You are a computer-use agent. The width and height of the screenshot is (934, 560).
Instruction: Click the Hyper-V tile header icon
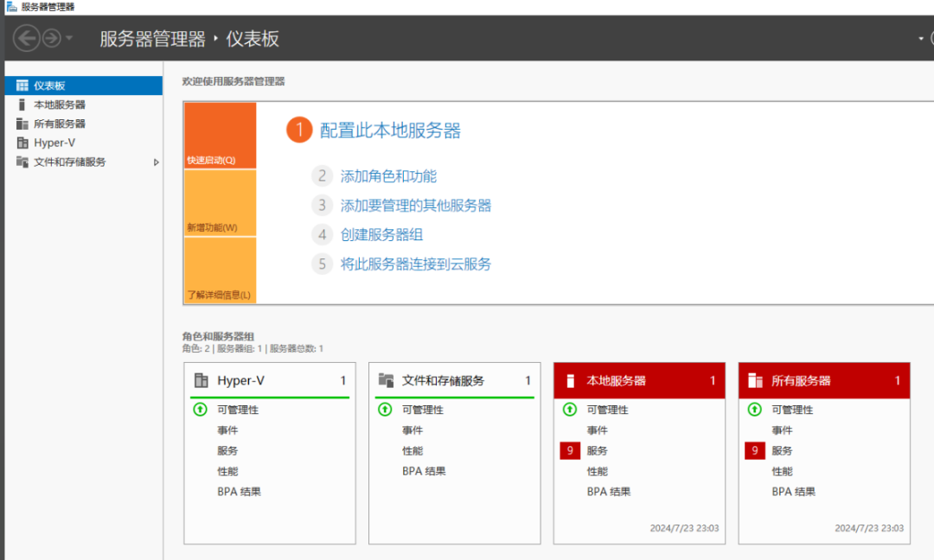[202, 380]
